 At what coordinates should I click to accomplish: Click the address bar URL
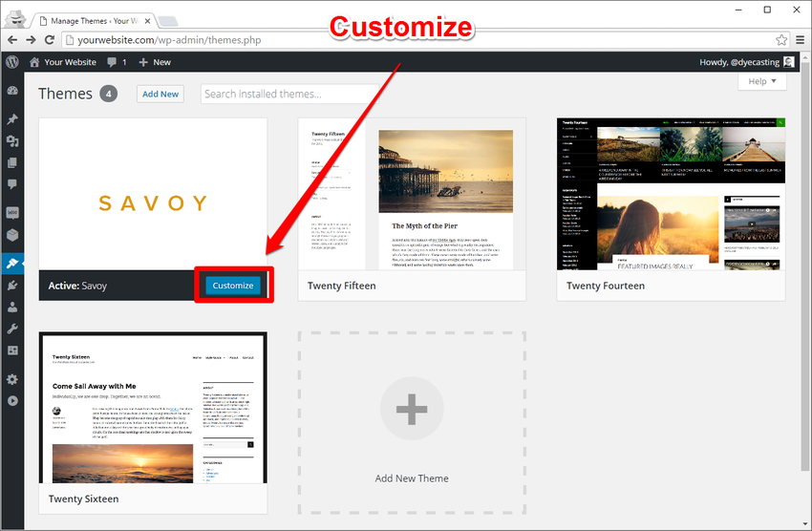(169, 40)
